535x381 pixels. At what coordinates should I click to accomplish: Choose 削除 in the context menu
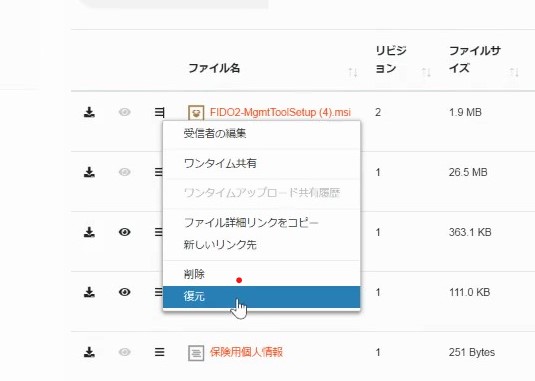[261, 274]
